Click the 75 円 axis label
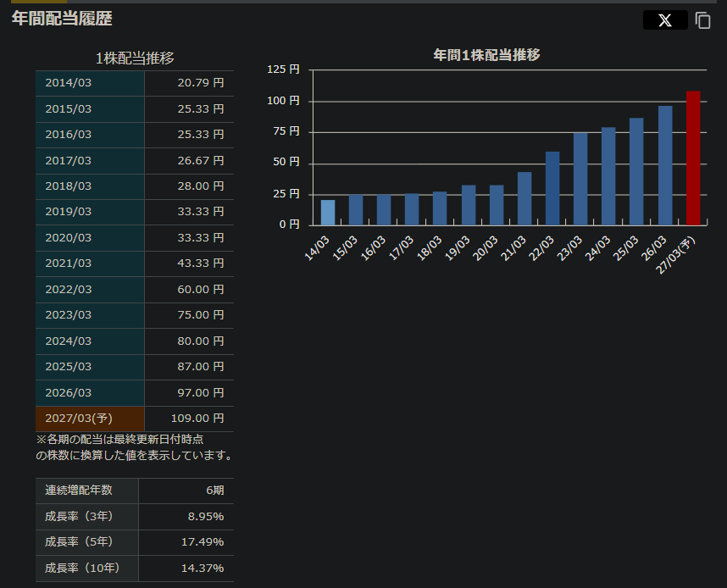Viewport: 727px width, 588px height. click(x=286, y=131)
